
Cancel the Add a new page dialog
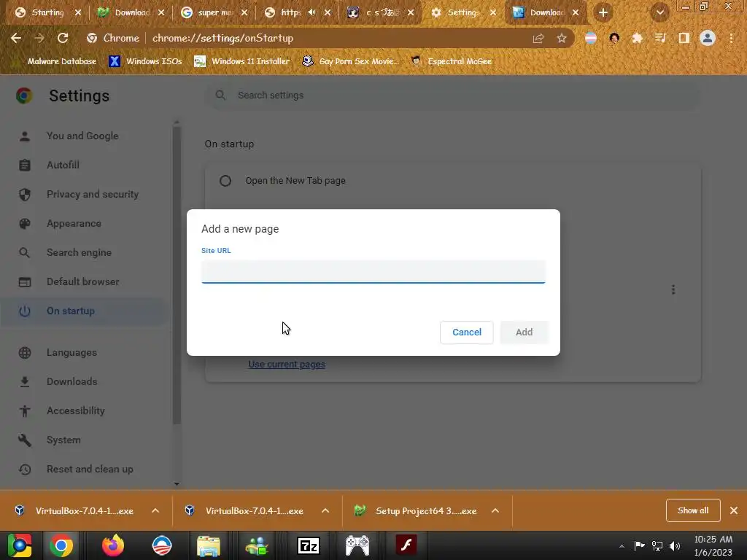466,332
